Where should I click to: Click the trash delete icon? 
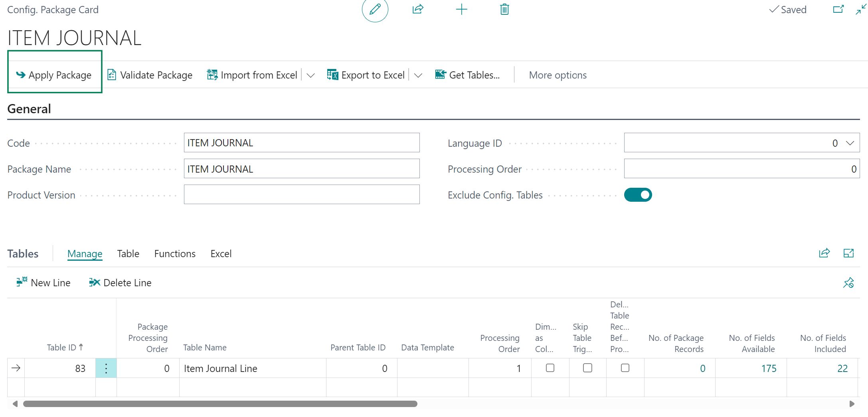click(x=504, y=9)
